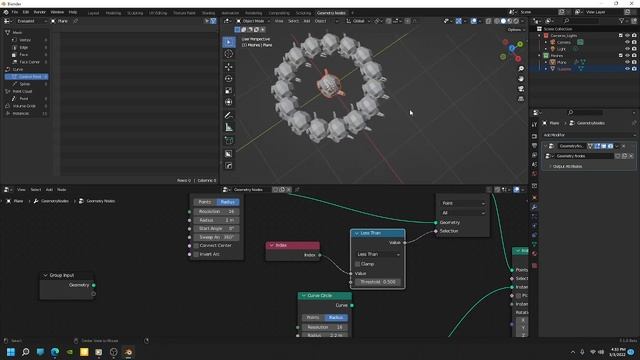The image size is (640, 360).
Task: Collapse the Less Than node chevron
Action: click(356, 233)
